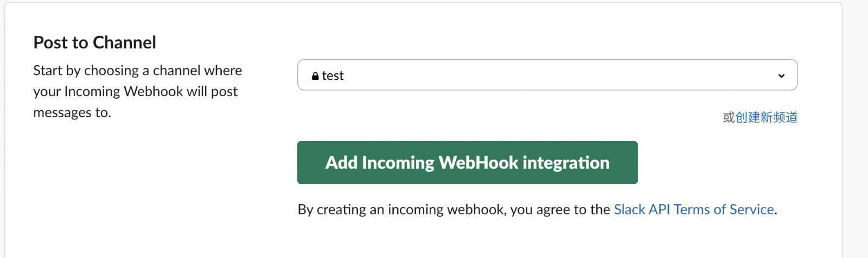Image resolution: width=868 pixels, height=258 pixels.
Task: View the Terms of Service page
Action: (x=693, y=210)
